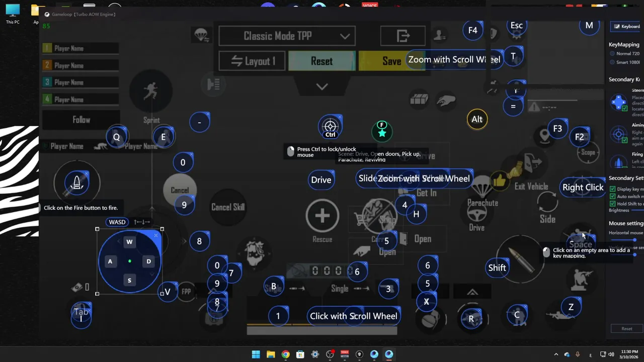This screenshot has height=362, width=644.
Task: Open Google Chrome from the taskbar
Action: (285, 354)
